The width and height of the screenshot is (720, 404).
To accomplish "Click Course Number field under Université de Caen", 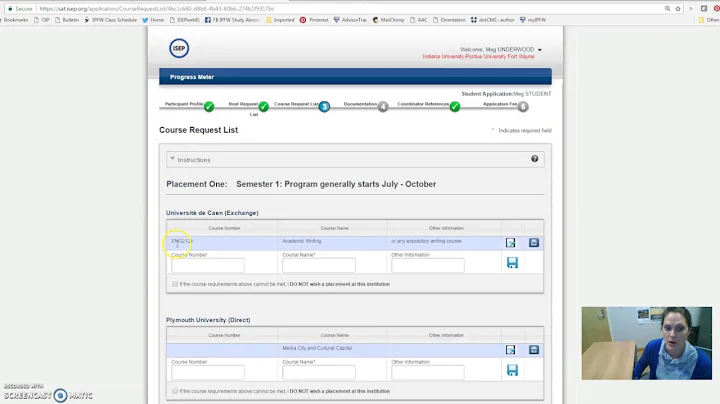I will (208, 265).
